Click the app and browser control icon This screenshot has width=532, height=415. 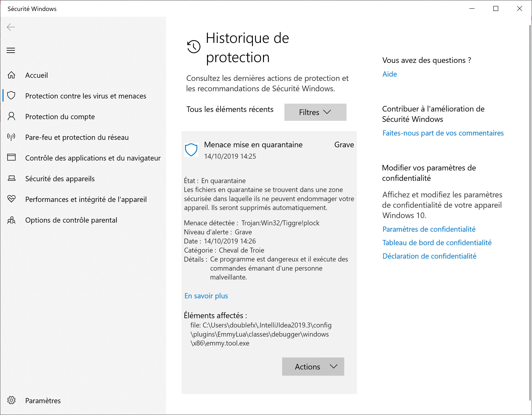(x=11, y=157)
